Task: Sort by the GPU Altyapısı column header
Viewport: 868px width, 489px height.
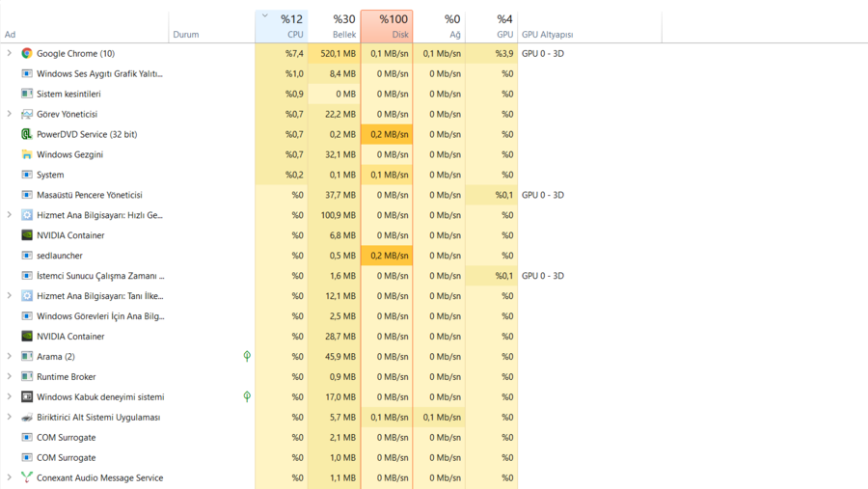Action: pos(589,26)
